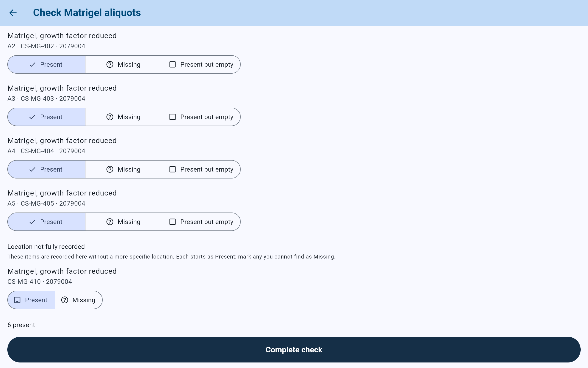588x368 pixels.
Task: Mark CS-MG-405 as Missing
Action: click(x=124, y=222)
